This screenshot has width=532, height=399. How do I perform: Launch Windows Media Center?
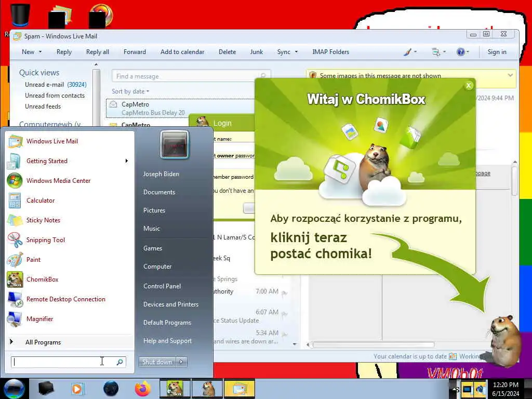coord(58,180)
